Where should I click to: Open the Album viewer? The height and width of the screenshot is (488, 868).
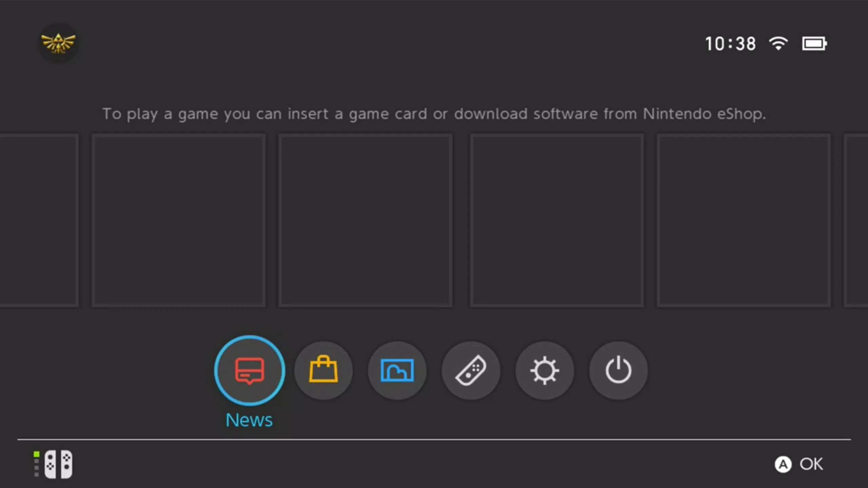pos(397,369)
